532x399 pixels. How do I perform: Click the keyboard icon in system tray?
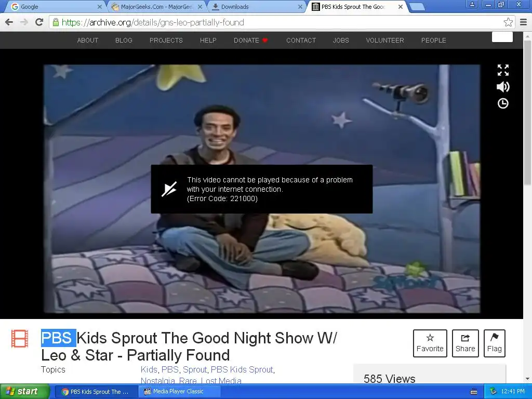click(474, 392)
